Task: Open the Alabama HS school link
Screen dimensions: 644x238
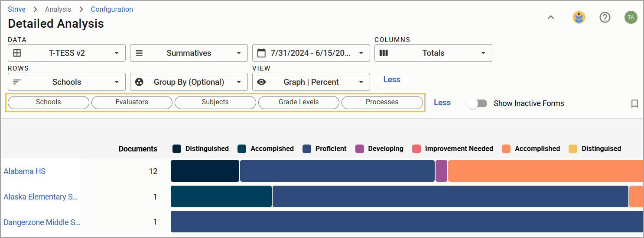Action: (25, 171)
